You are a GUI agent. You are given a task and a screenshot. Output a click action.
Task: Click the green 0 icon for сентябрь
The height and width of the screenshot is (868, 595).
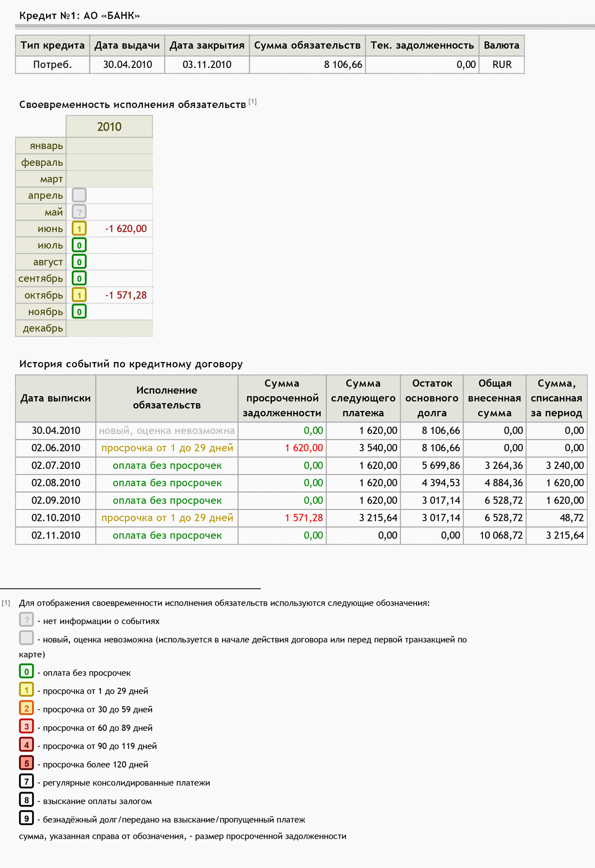pos(79,278)
